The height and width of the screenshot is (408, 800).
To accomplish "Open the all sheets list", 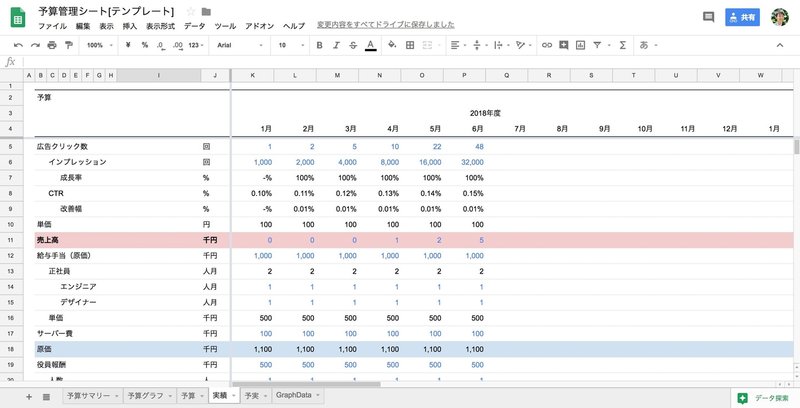I will pos(46,397).
